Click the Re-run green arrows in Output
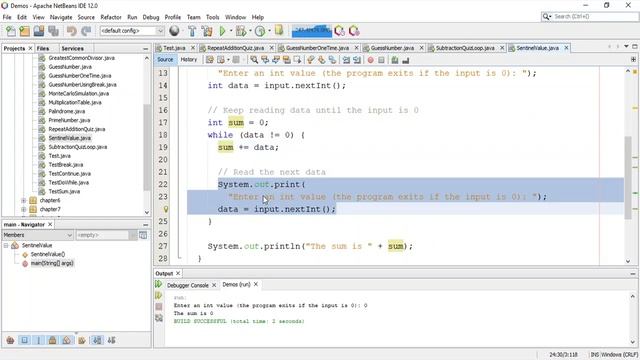The height and width of the screenshot is (360, 640). tap(159, 284)
